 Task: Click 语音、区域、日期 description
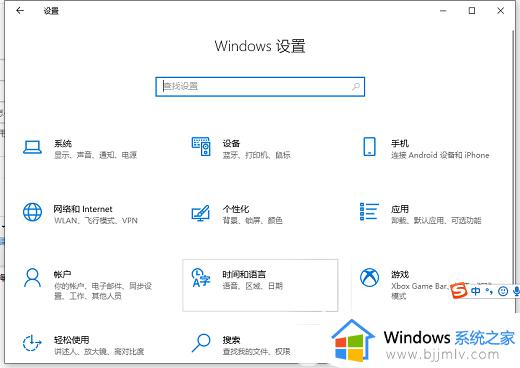tap(253, 286)
